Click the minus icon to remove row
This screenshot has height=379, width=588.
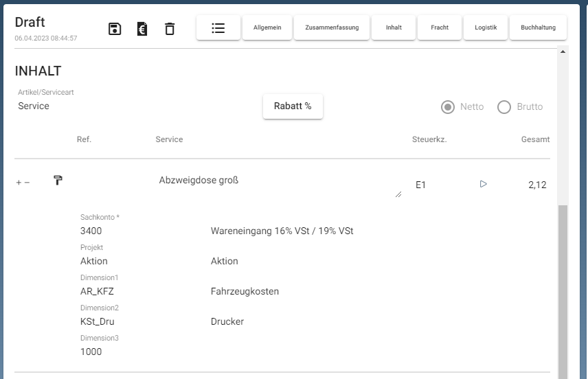tap(27, 183)
